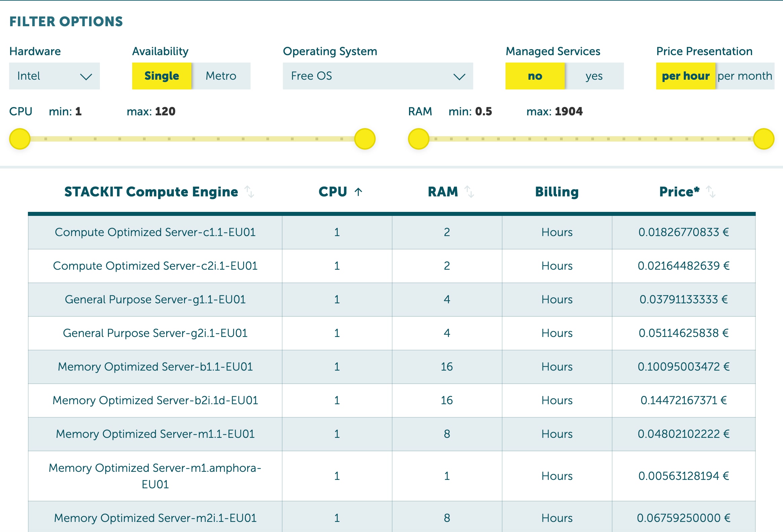Select row Memory Optimized Server-b2i.1d-EU01
Screen dimensions: 783x532
pos(392,401)
